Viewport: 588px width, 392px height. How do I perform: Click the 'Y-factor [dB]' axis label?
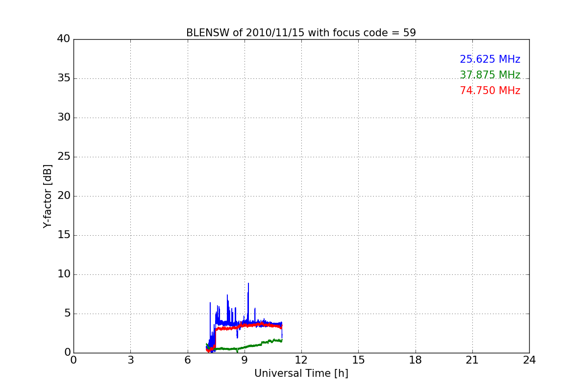click(x=48, y=196)
